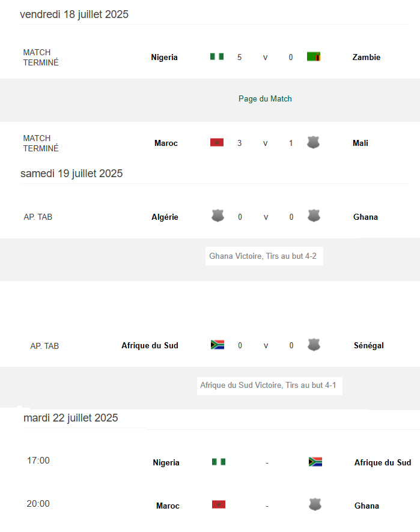Click 'Afrique du Sud Victoire' penalty result box
The image size is (420, 532).
269,385
